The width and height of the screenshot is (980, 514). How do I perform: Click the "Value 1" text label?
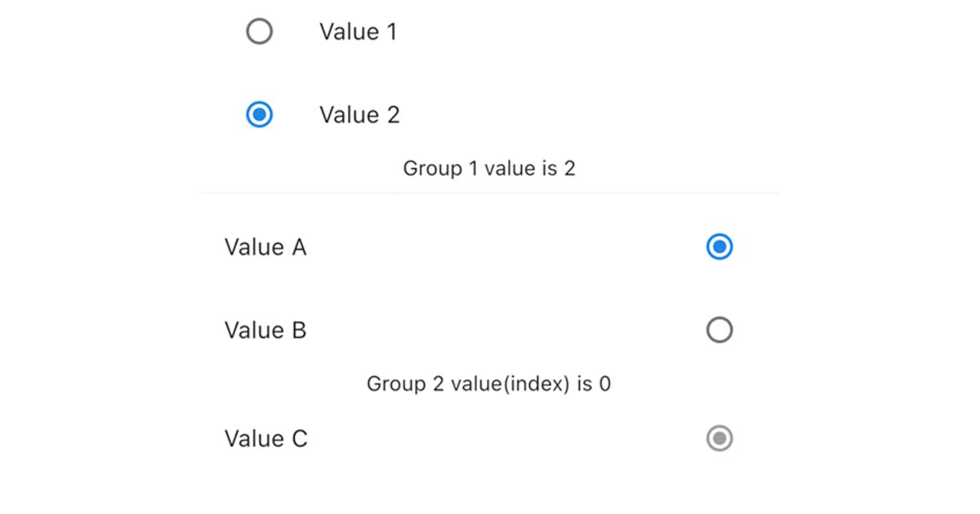(358, 32)
